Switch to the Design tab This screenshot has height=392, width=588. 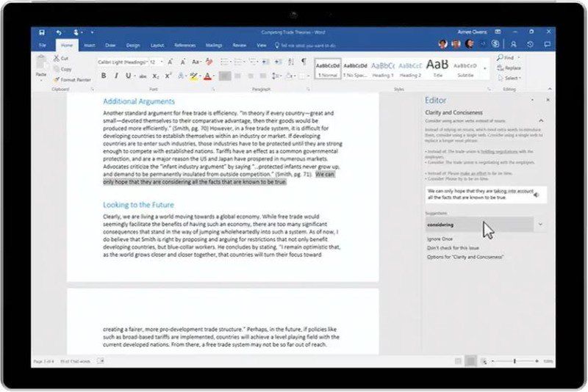133,46
